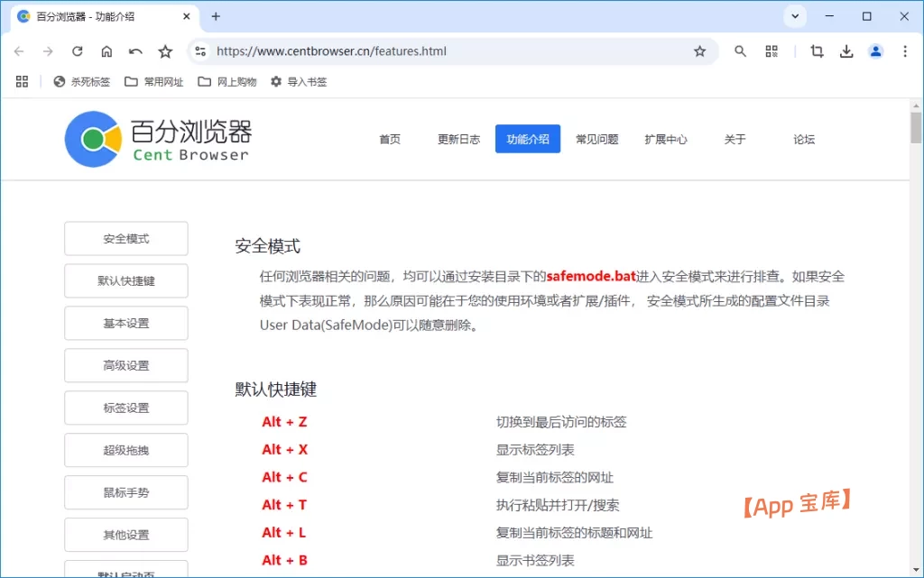Open the three-dot browser menu
Screen dimensions: 924x578
pyautogui.click(x=905, y=51)
